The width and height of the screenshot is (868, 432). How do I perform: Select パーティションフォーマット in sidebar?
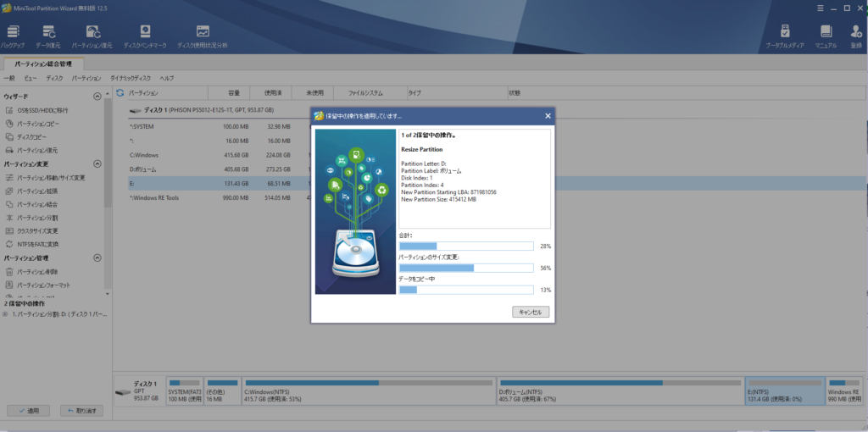[x=37, y=285]
